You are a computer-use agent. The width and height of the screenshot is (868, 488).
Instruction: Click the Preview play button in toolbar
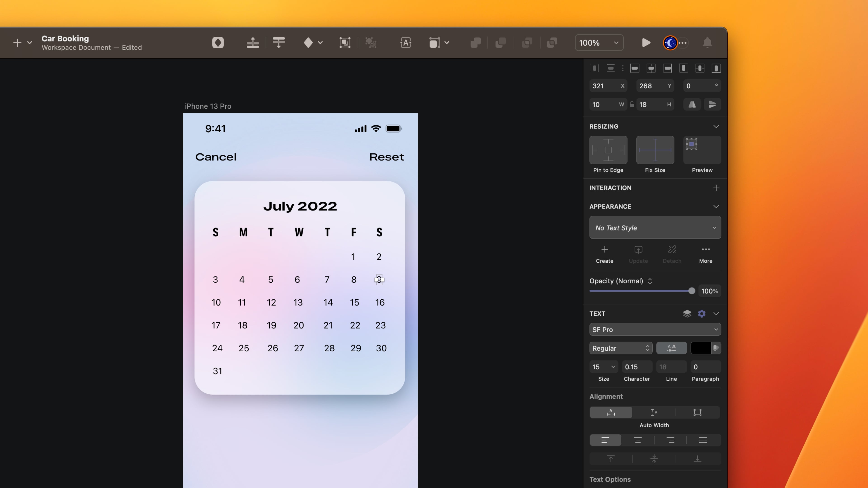coord(646,43)
